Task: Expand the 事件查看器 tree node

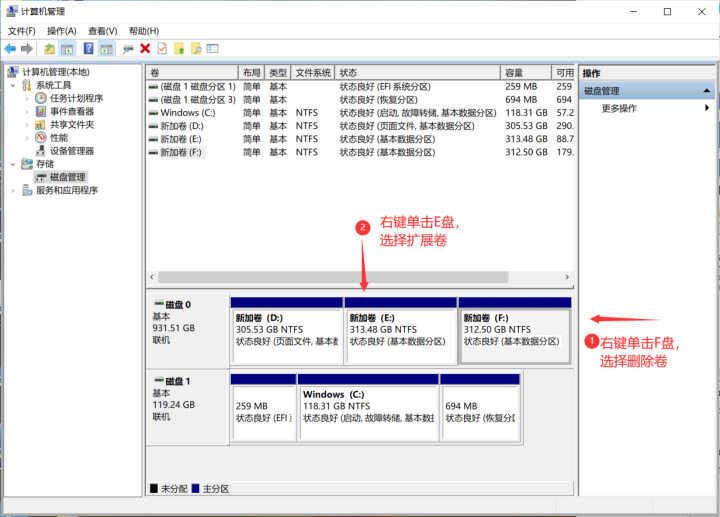Action: [x=27, y=112]
